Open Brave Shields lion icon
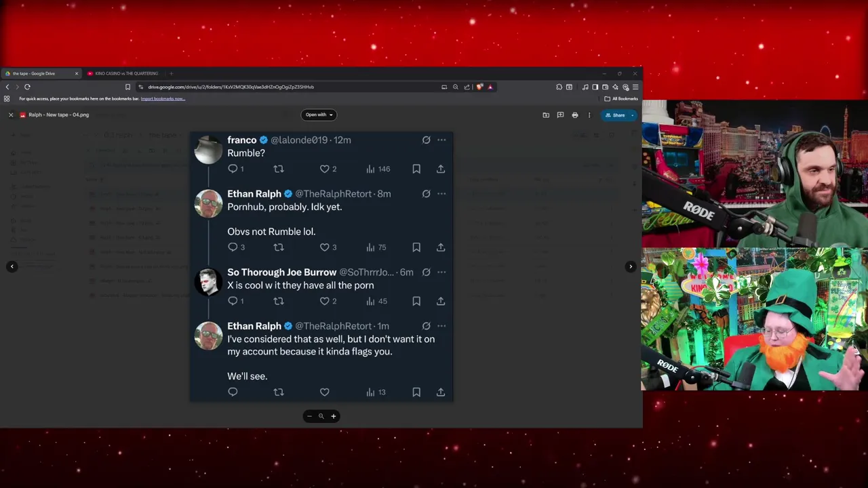The height and width of the screenshot is (488, 868). click(479, 87)
